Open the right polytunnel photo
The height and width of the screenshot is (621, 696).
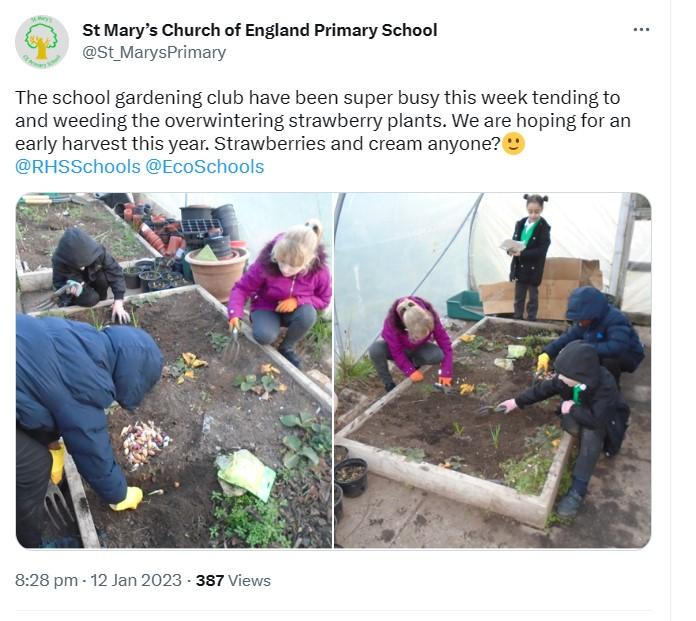(492, 370)
